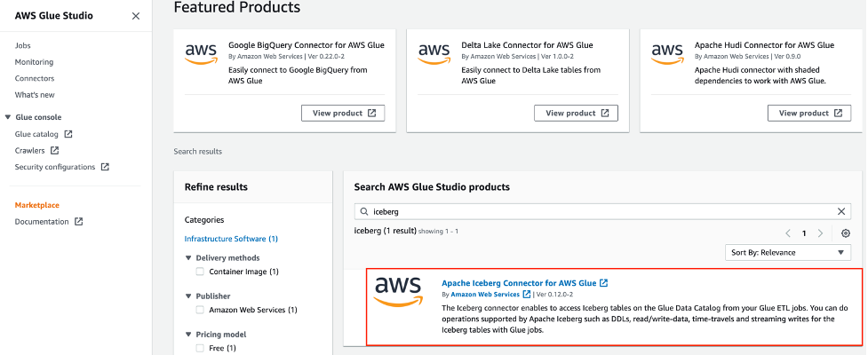Close the AWS Glue Studio sidebar
The image size is (868, 355).
click(x=135, y=16)
